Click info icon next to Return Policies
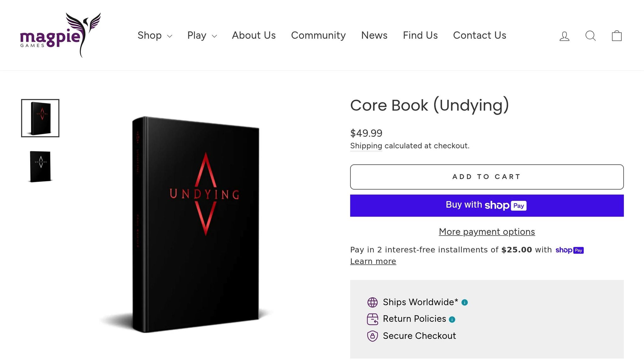This screenshot has height=362, width=644. click(452, 319)
